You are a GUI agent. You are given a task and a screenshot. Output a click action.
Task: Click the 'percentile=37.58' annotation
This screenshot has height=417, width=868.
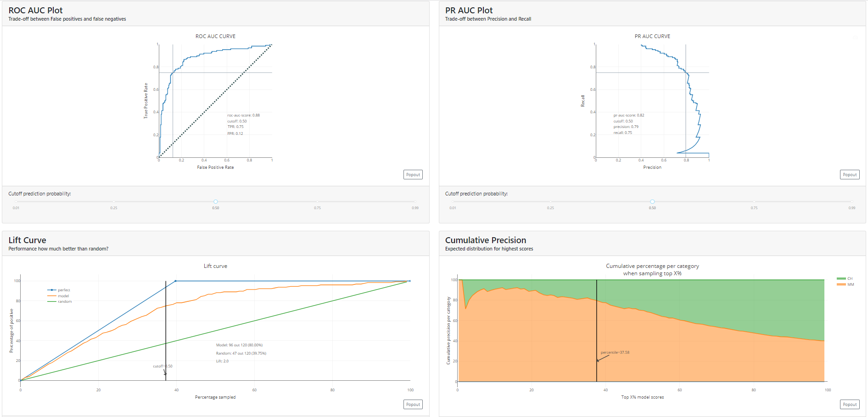click(615, 352)
